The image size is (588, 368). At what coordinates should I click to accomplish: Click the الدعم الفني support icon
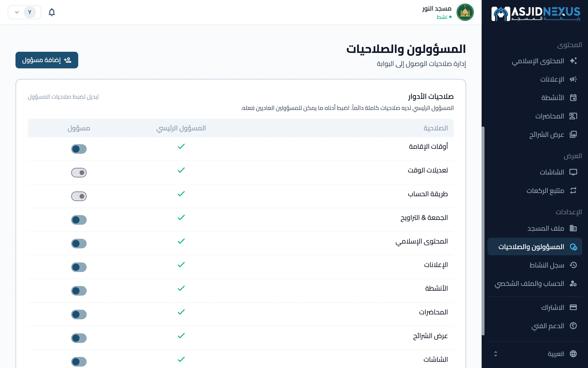coord(573,326)
